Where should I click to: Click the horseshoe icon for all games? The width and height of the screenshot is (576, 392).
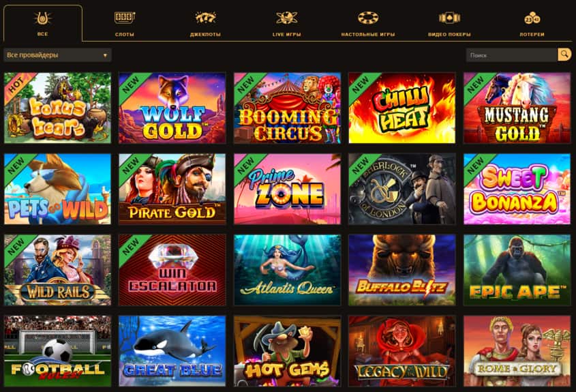point(43,18)
